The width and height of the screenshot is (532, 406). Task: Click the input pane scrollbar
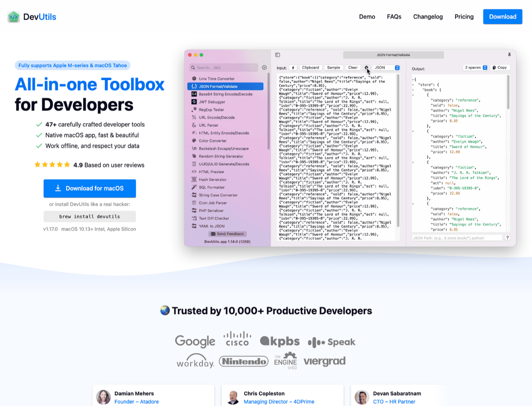398,150
